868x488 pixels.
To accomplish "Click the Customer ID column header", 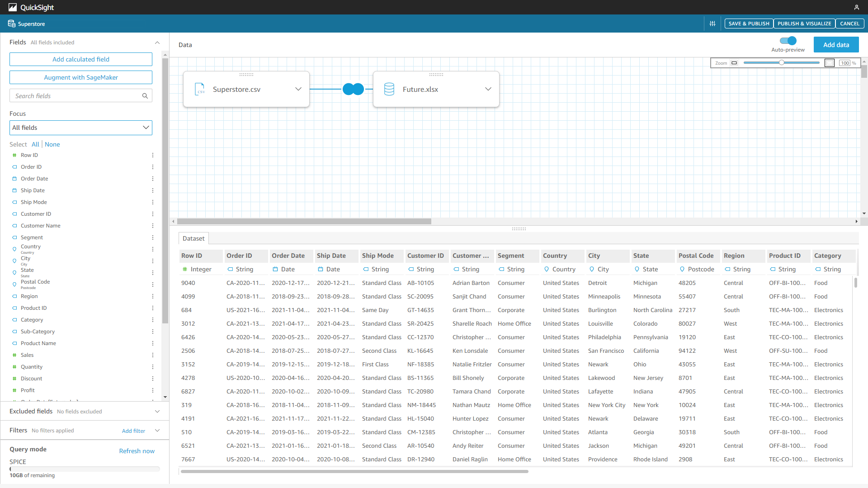I will click(427, 256).
